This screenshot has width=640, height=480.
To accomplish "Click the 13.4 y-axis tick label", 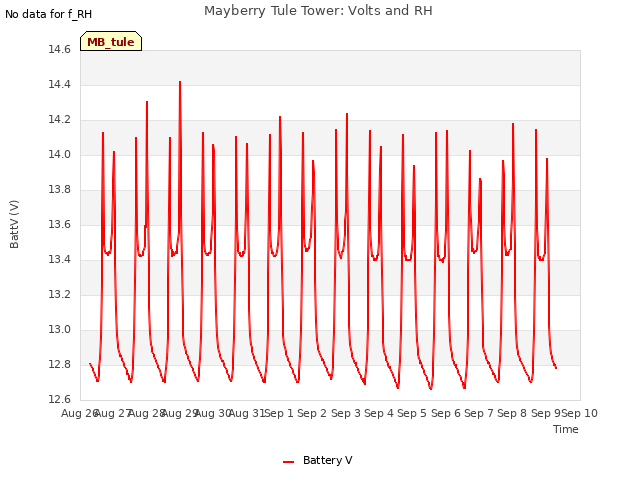I will coord(60,259).
